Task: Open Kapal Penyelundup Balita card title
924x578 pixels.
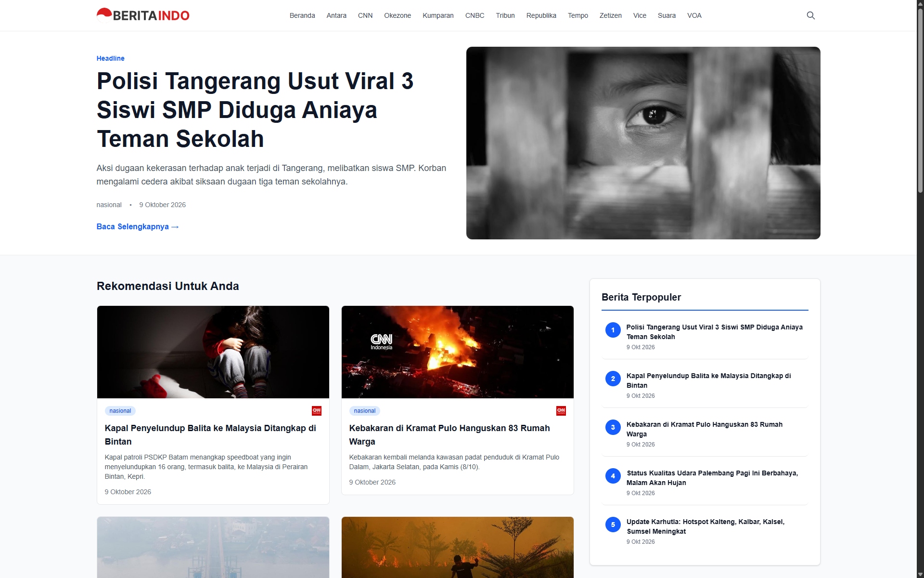Action: (210, 434)
